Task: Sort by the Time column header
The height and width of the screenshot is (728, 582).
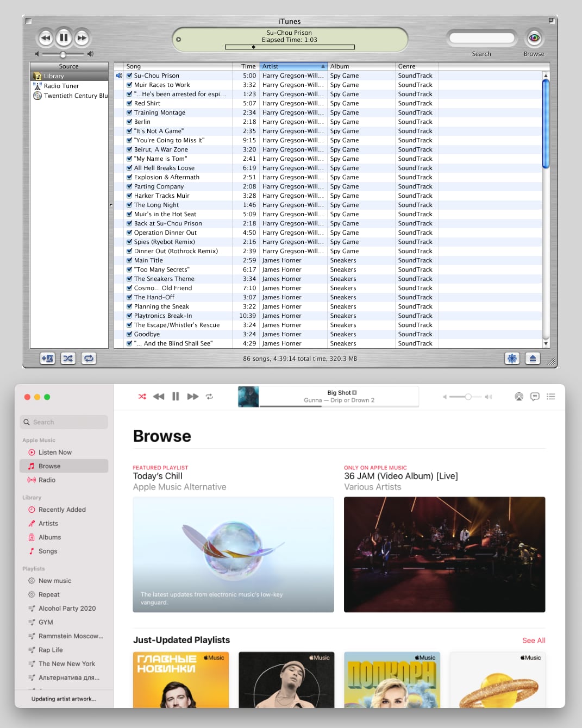Action: click(x=246, y=66)
